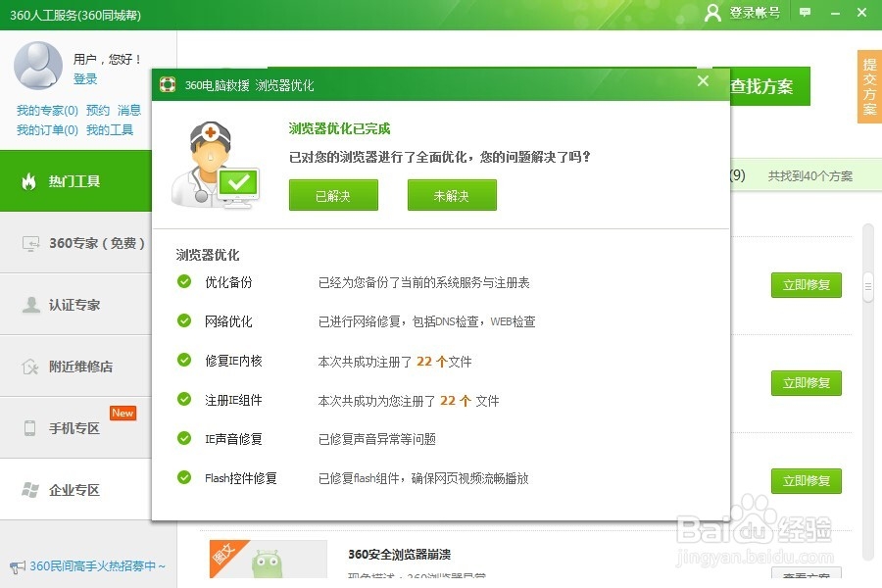The height and width of the screenshot is (588, 882).
Task: Click green check next to IE声音修复
Action: (184, 438)
